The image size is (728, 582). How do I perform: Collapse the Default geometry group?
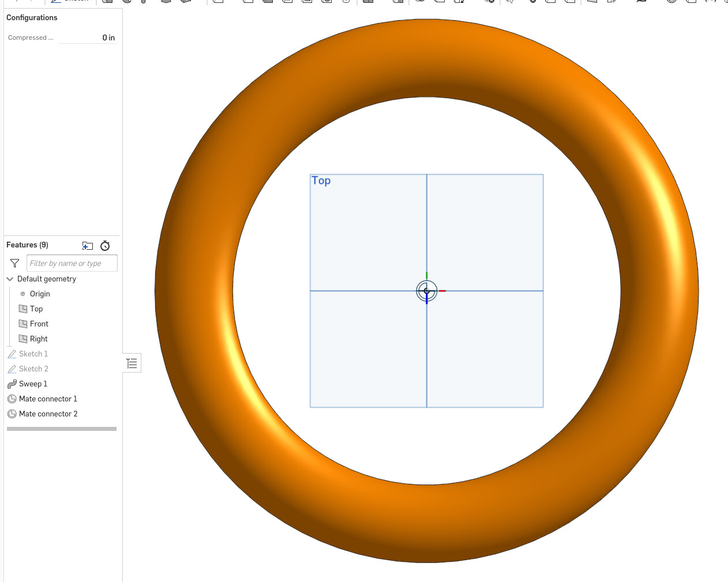point(10,279)
